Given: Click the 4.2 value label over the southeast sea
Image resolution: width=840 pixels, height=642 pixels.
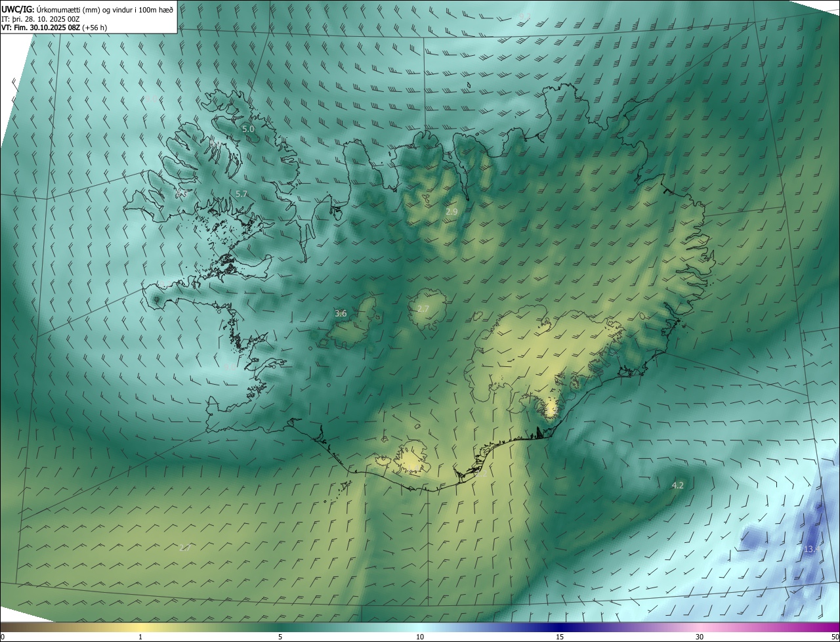Looking at the screenshot, I should point(678,486).
